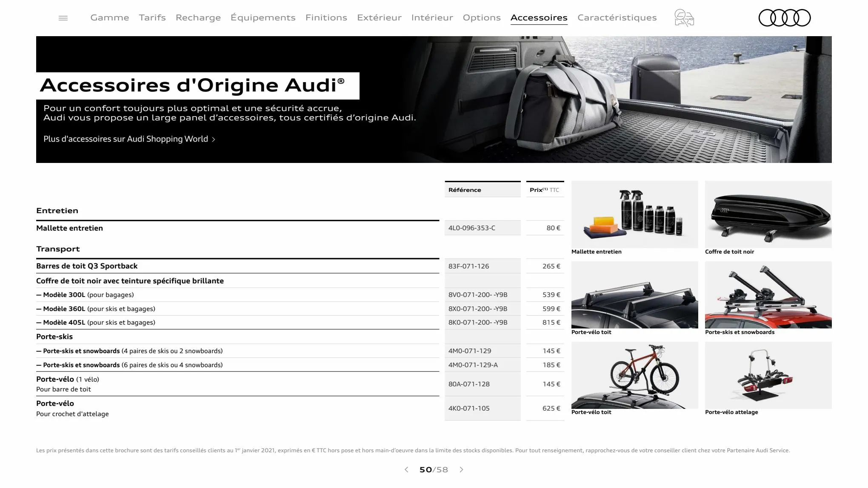
Task: Click the roof bars photo thumbnail
Action: tap(635, 295)
